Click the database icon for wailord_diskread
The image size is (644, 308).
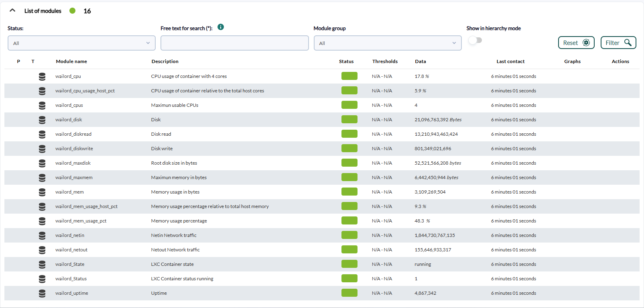[x=42, y=134]
